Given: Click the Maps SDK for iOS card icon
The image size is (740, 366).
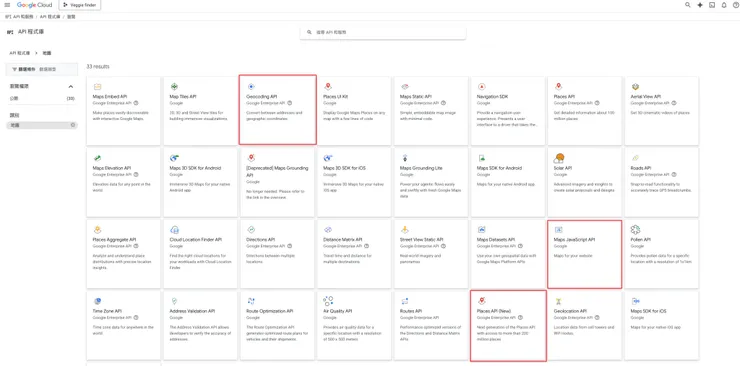Looking at the screenshot, I should (635, 301).
